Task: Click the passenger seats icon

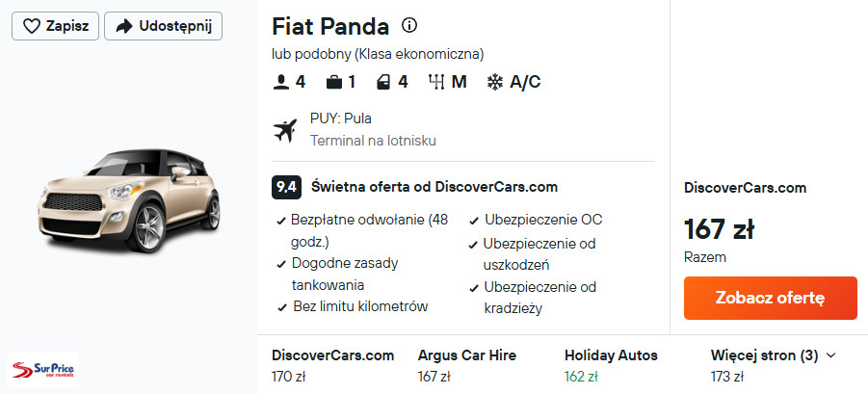Action: coord(281,82)
